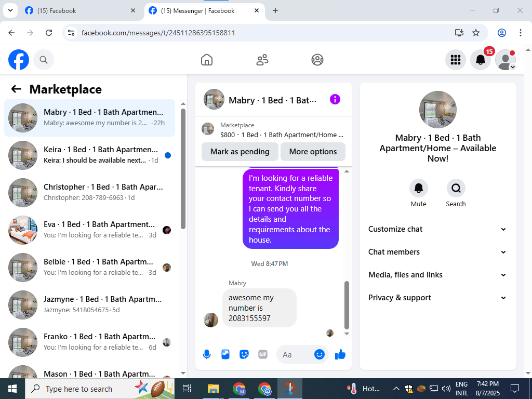Expand Chat members section

[437, 252]
